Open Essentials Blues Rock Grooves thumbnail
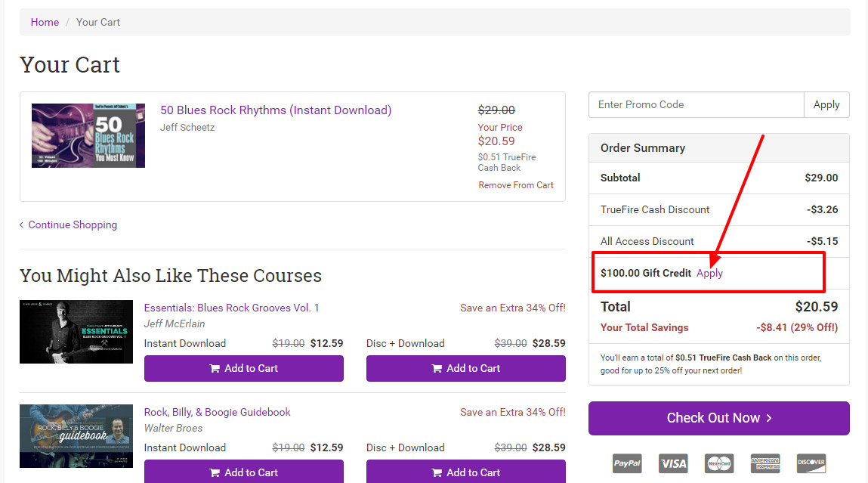This screenshot has width=868, height=483. coord(76,332)
